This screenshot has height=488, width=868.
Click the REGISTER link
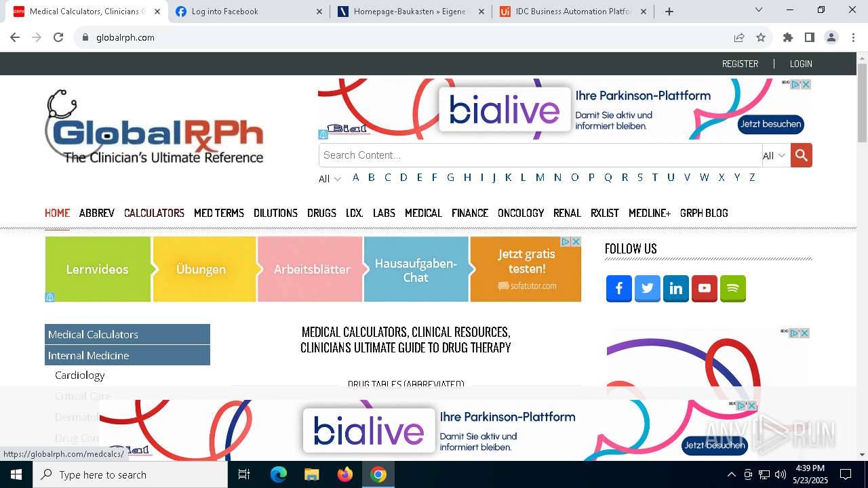(x=740, y=64)
